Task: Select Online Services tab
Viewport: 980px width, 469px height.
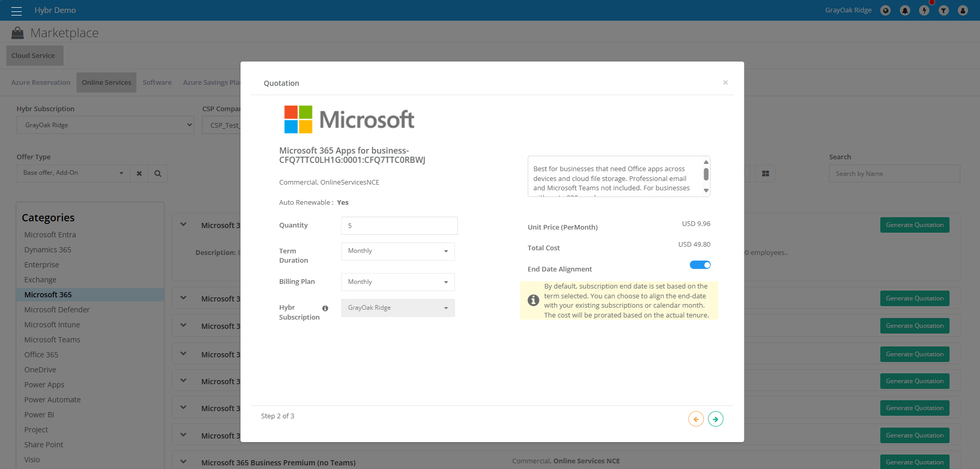Action: [106, 83]
